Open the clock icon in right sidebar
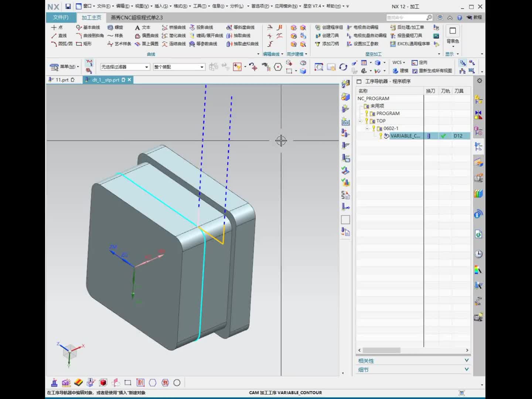532x399 pixels. 478,254
